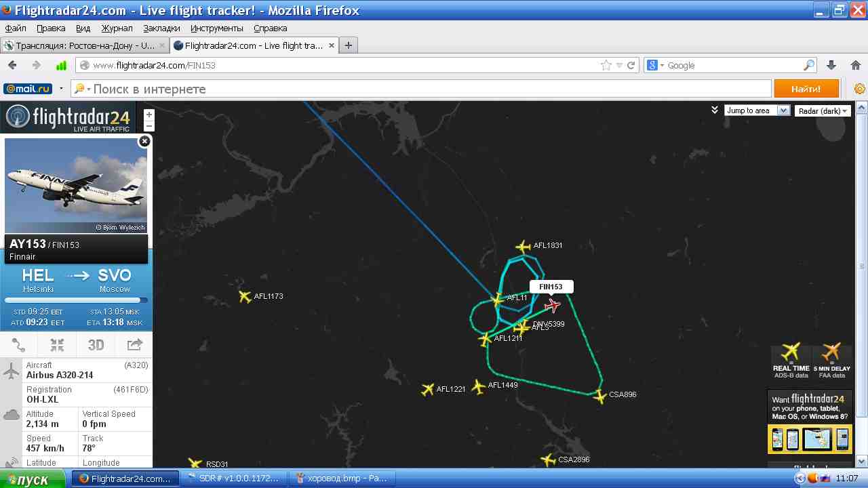The height and width of the screenshot is (488, 868).
Task: Click the red FIN153 aircraft icon
Action: click(x=553, y=306)
